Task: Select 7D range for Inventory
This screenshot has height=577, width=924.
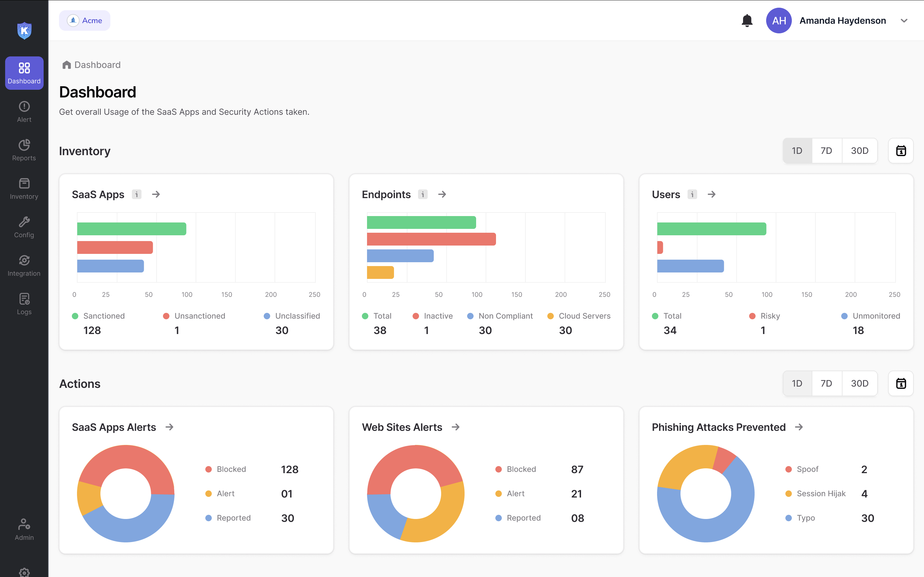Action: point(826,151)
